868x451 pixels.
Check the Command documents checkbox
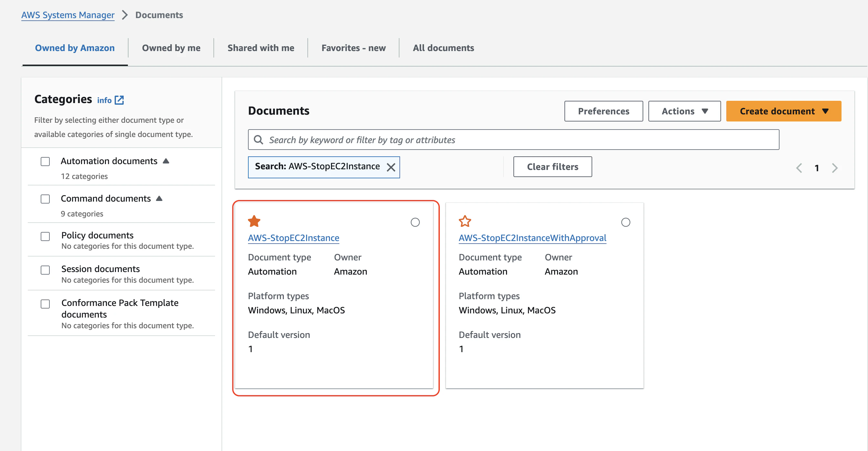pos(45,199)
